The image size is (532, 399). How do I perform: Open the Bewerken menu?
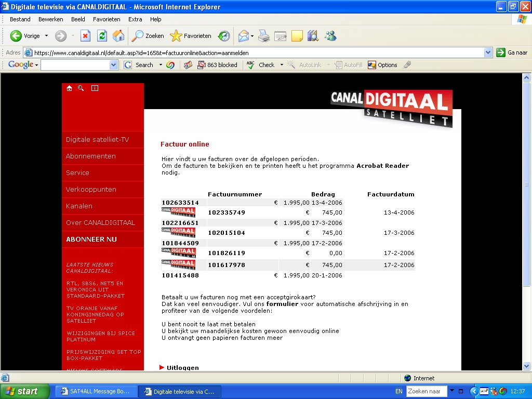click(50, 19)
